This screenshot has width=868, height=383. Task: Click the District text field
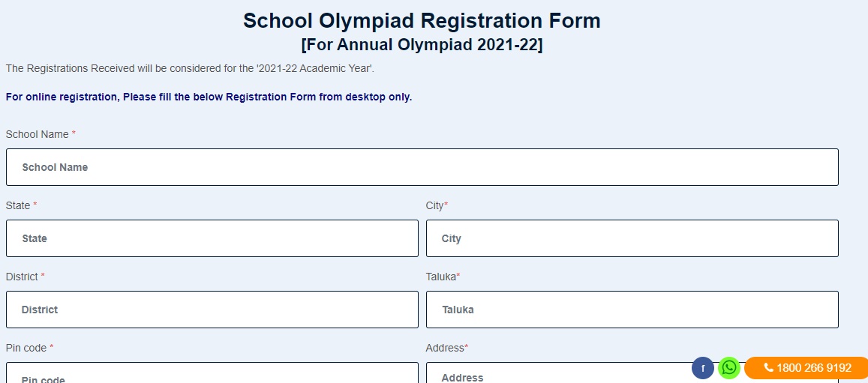click(x=212, y=310)
